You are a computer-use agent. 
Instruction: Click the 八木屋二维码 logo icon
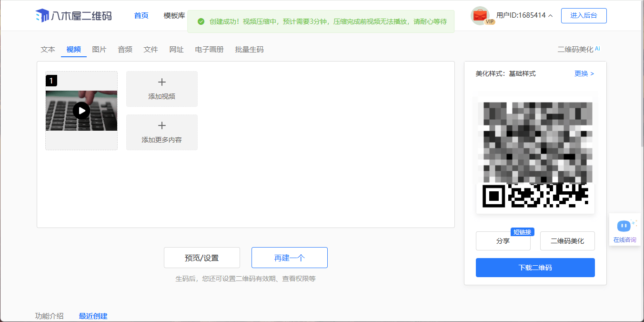pyautogui.click(x=42, y=16)
